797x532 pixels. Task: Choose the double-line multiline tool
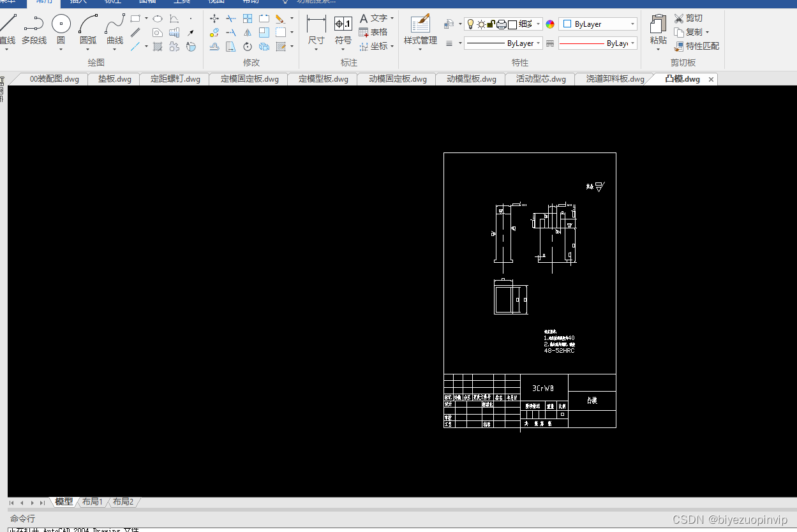(x=135, y=33)
